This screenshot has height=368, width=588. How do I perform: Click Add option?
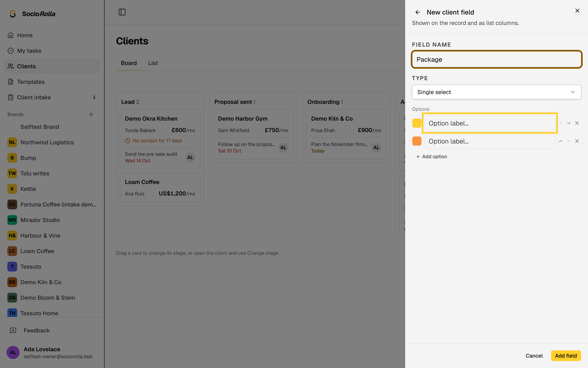coord(432,156)
